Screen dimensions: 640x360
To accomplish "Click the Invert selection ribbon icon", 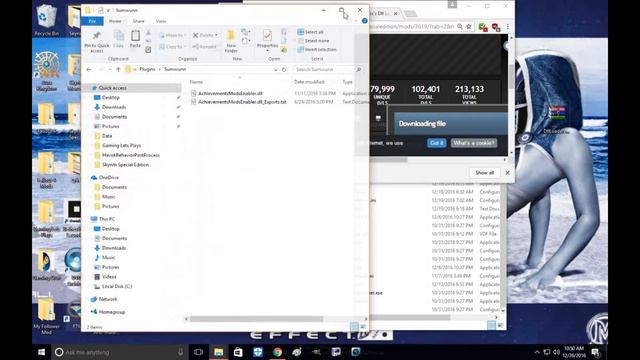I will click(x=317, y=49).
